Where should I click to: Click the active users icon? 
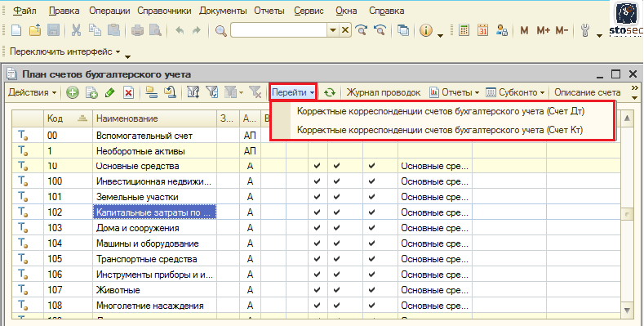tap(501, 30)
